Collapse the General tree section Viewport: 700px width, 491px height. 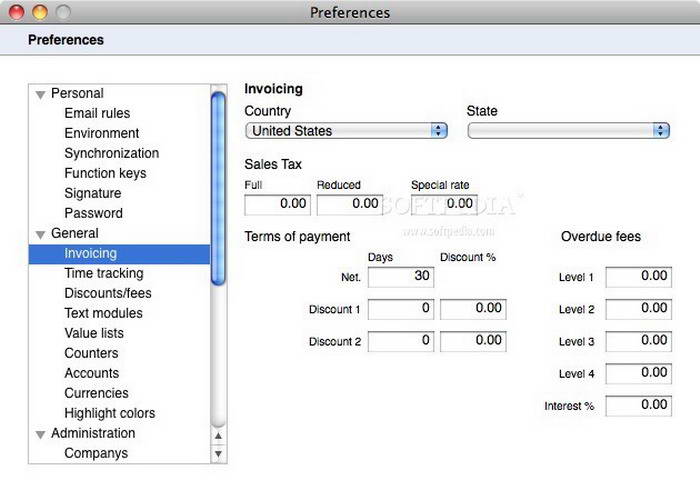[x=40, y=234]
